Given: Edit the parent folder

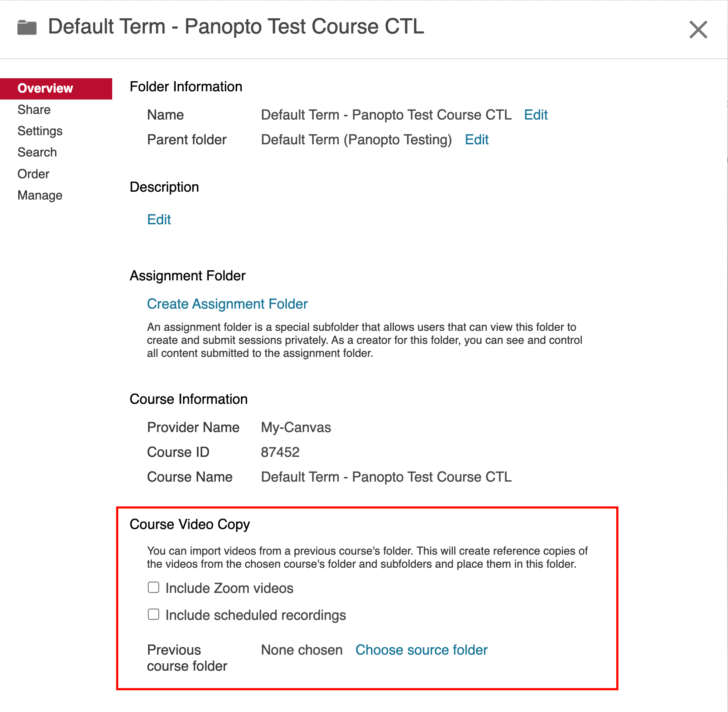Looking at the screenshot, I should (477, 140).
